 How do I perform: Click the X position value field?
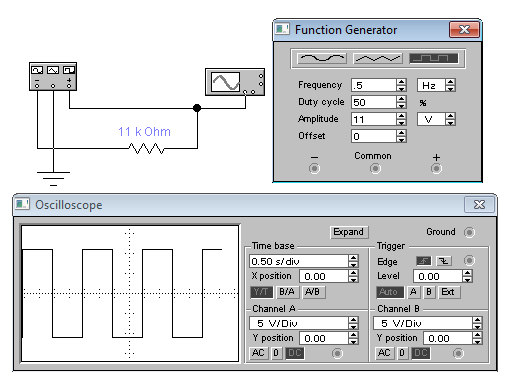click(x=324, y=276)
